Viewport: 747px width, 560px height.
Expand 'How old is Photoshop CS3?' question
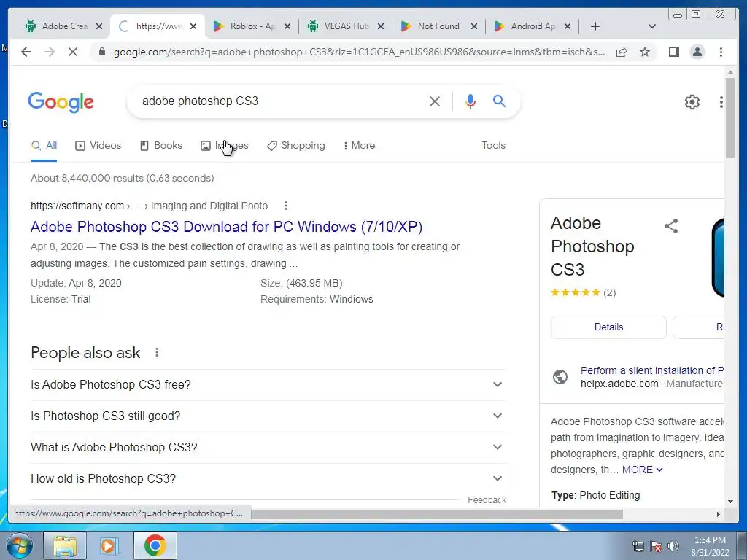click(x=267, y=478)
